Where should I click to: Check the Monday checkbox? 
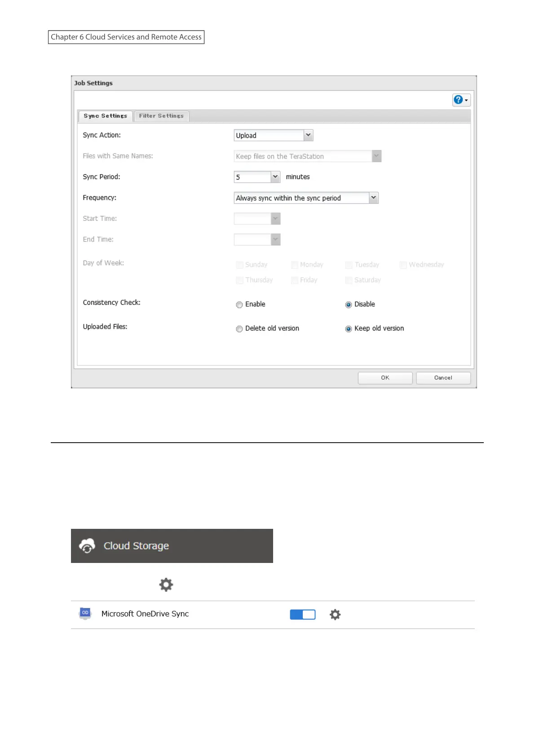(x=295, y=265)
